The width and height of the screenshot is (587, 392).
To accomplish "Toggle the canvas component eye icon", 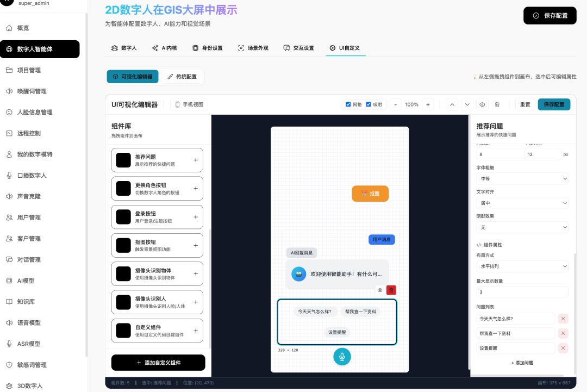I will [x=379, y=290].
